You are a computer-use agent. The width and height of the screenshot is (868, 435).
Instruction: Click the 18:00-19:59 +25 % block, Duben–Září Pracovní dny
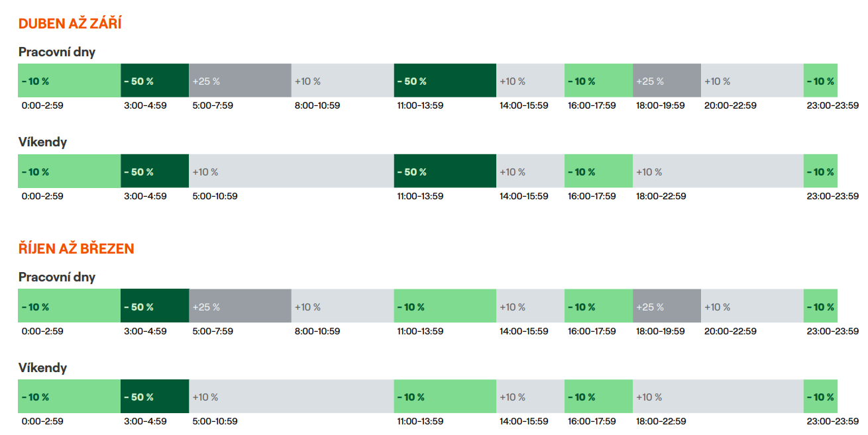point(667,81)
